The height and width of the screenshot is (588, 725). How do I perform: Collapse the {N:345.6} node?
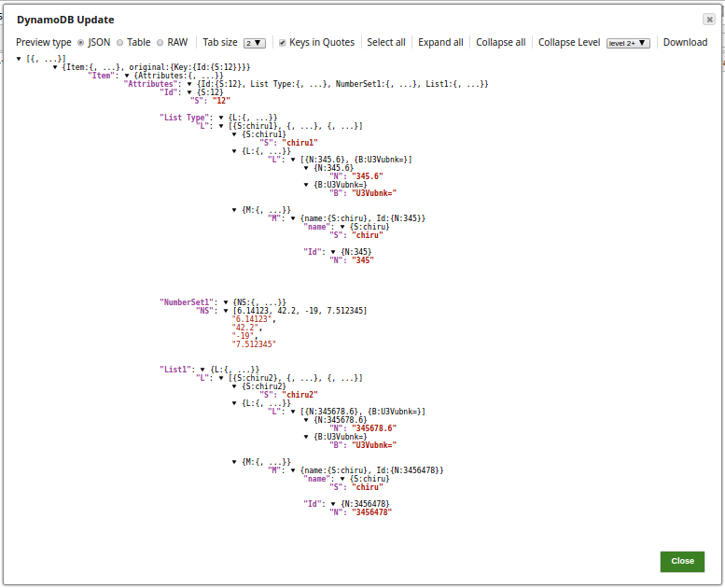[x=306, y=168]
